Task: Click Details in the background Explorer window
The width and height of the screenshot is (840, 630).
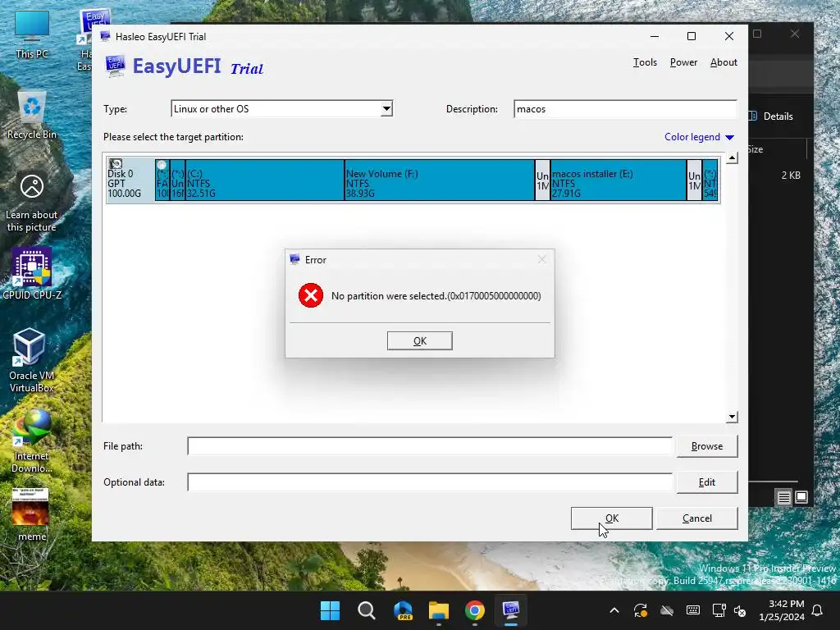Action: (x=771, y=116)
